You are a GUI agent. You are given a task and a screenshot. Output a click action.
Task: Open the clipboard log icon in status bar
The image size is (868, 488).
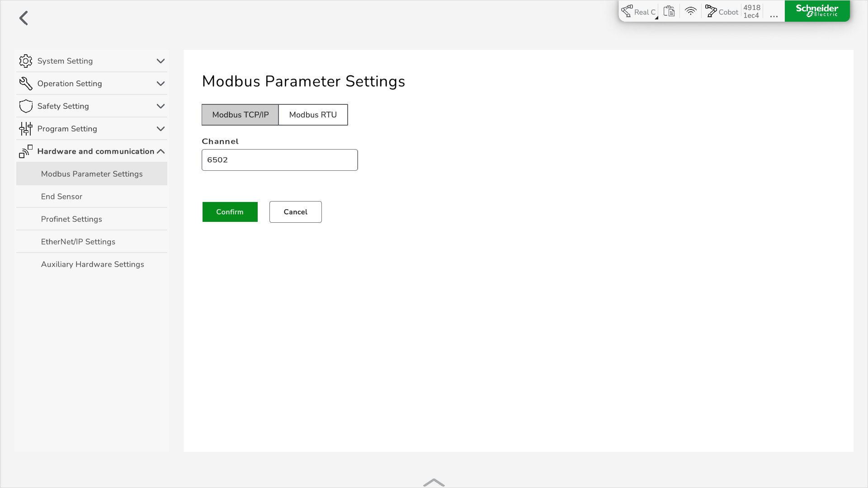coord(669,11)
